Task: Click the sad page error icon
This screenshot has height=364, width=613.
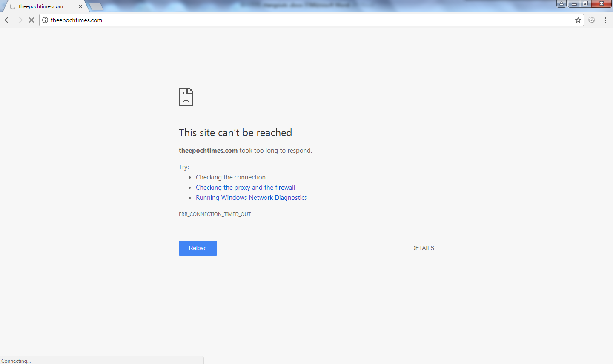Action: [186, 97]
